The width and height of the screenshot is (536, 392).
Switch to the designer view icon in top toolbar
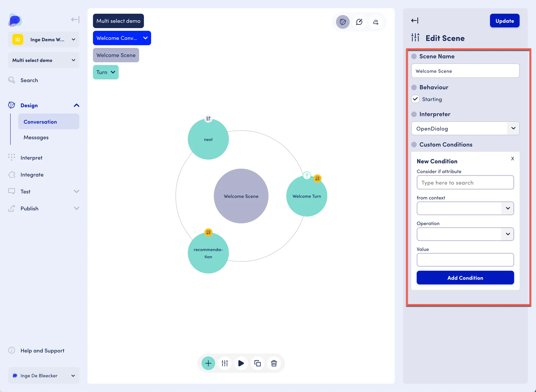[343, 22]
